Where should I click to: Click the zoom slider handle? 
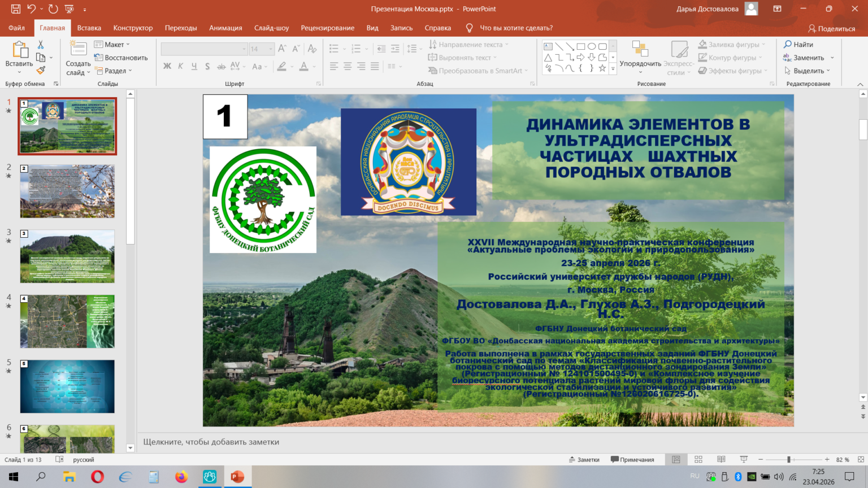click(x=789, y=460)
